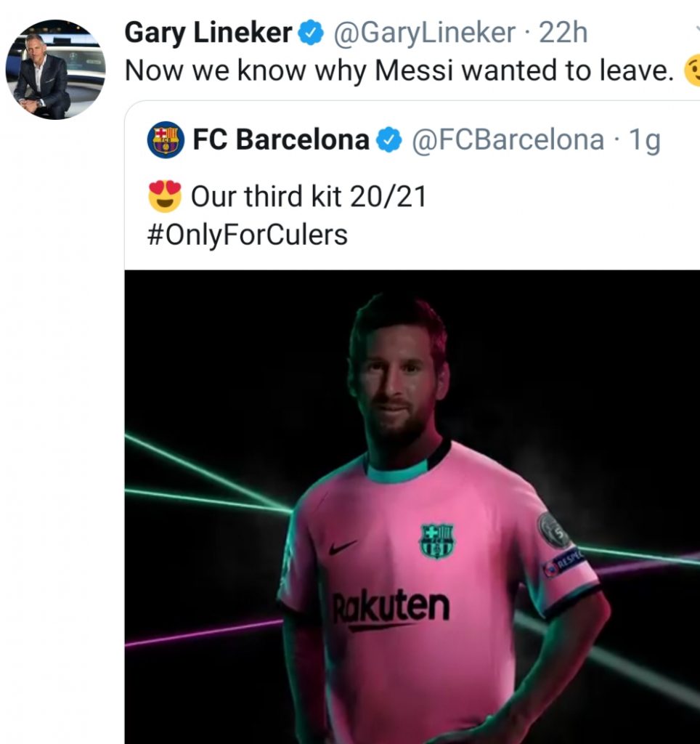Tap the FC Barcelona crest avatar
The width and height of the screenshot is (700, 744).
(x=166, y=139)
